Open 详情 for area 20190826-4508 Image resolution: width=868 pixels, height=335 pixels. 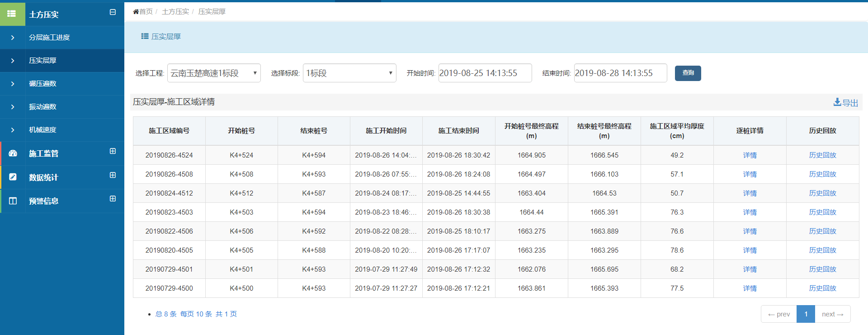point(750,174)
